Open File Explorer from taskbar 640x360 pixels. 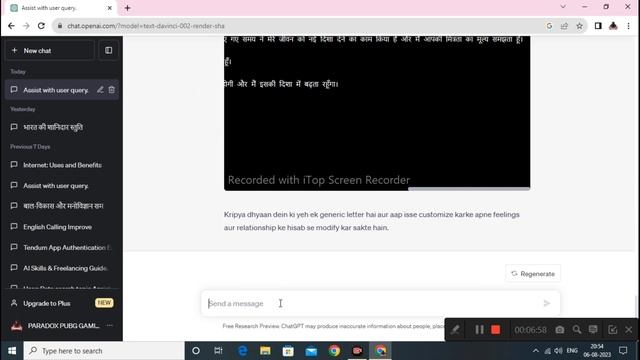tap(265, 351)
